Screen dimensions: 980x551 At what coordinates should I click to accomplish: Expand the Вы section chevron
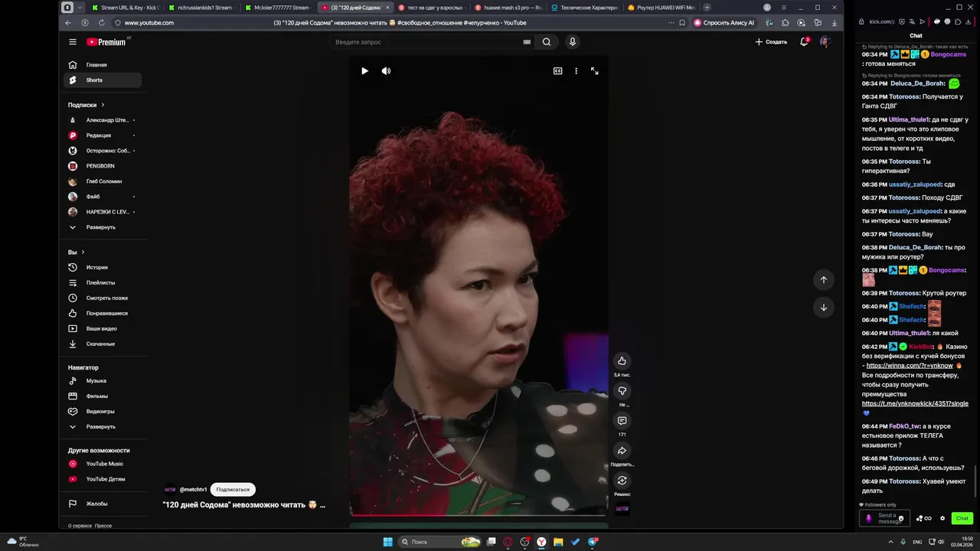coord(83,252)
